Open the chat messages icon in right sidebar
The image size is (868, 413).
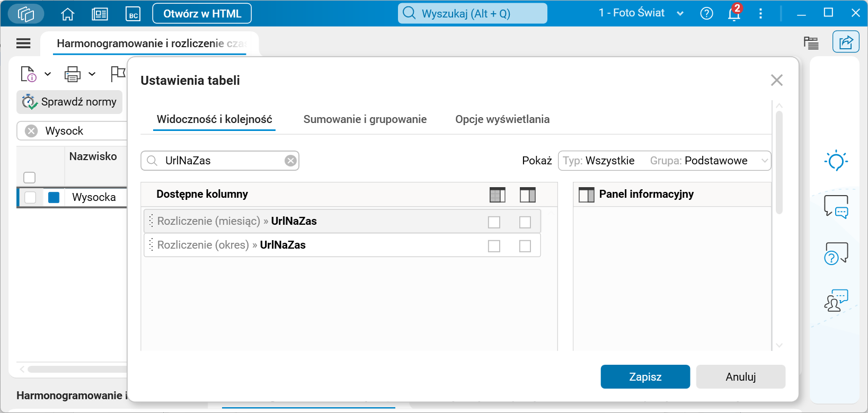click(x=836, y=206)
